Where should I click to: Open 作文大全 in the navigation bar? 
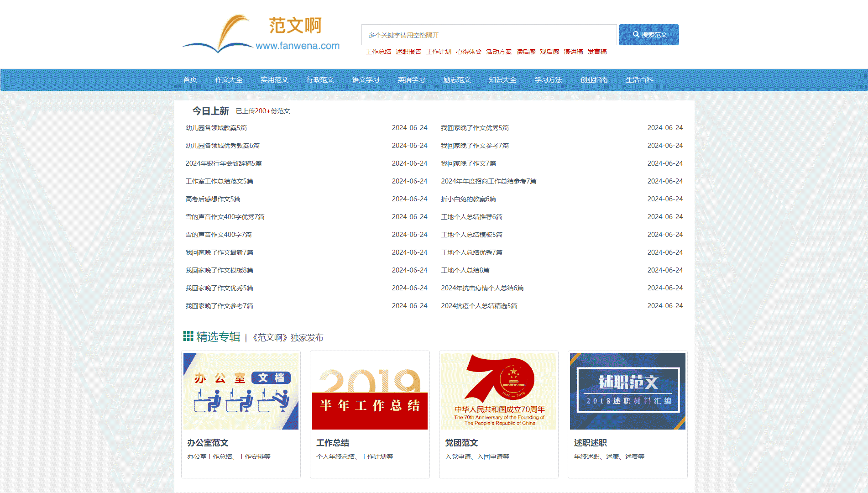tap(229, 80)
